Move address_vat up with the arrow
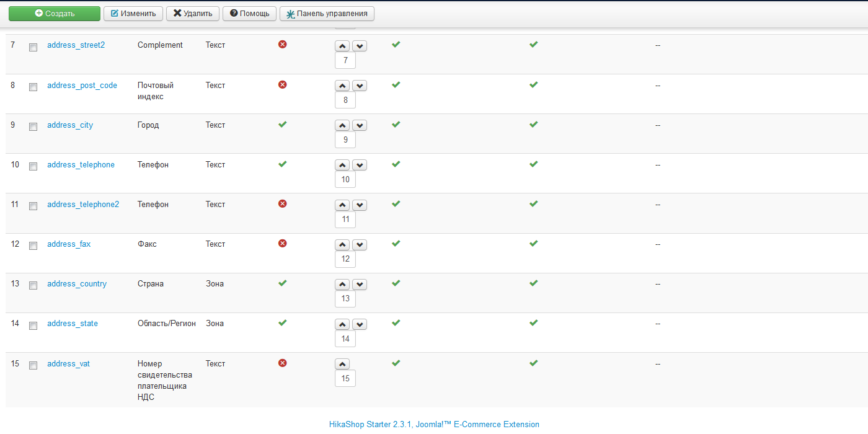 click(342, 364)
